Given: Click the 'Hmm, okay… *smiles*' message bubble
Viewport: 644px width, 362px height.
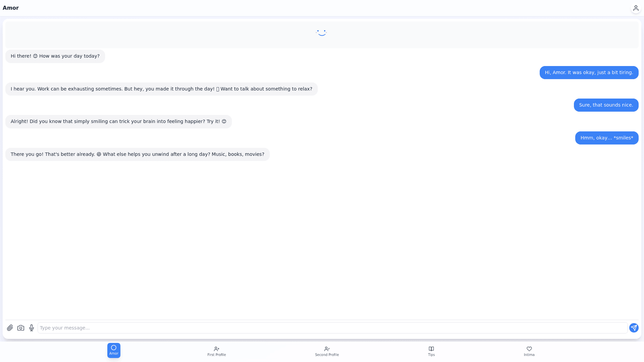Looking at the screenshot, I should (606, 138).
